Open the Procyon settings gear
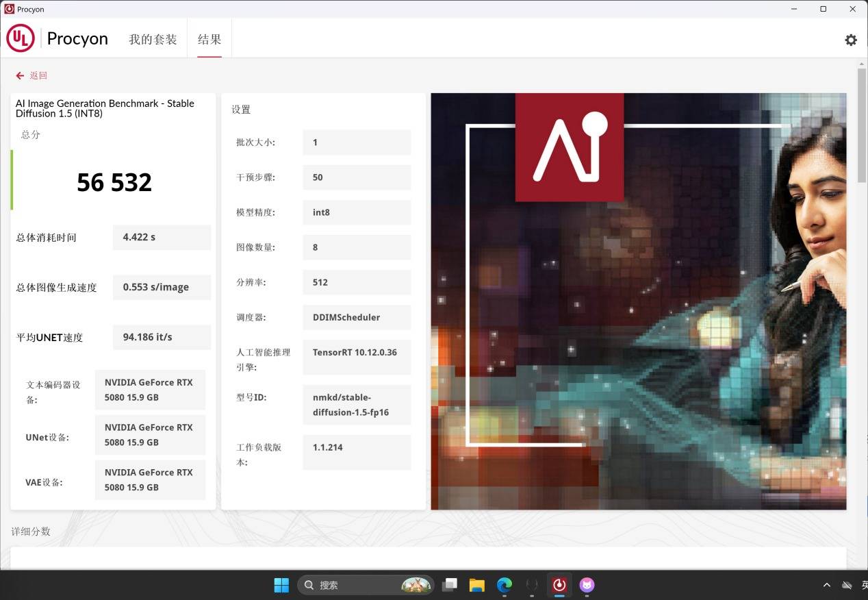Image resolution: width=868 pixels, height=600 pixels. (850, 40)
